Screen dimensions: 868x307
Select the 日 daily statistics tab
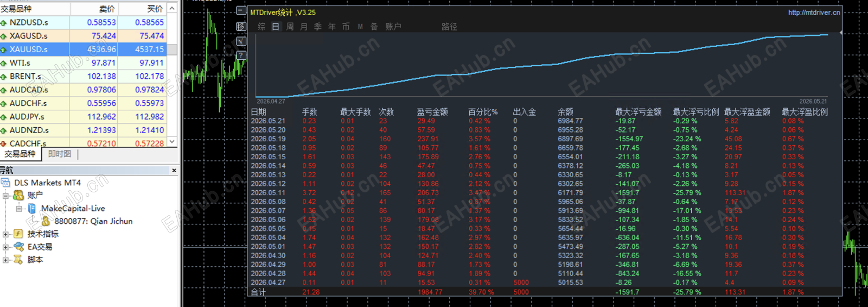(276, 27)
